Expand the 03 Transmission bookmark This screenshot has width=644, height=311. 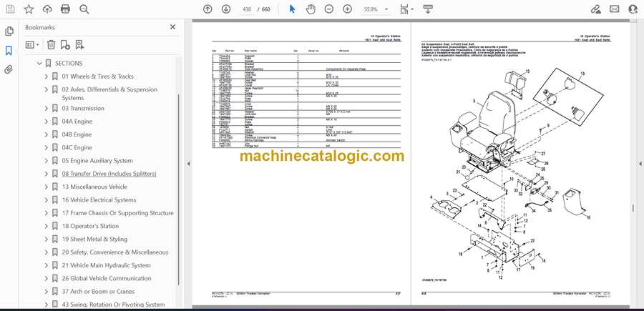coord(47,109)
